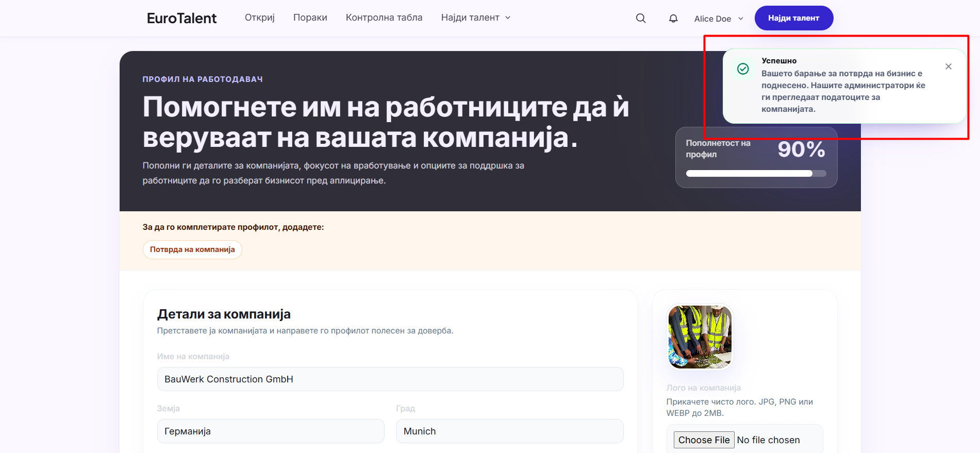Open the Откриј menu item
This screenshot has width=980, height=453.
click(x=260, y=18)
